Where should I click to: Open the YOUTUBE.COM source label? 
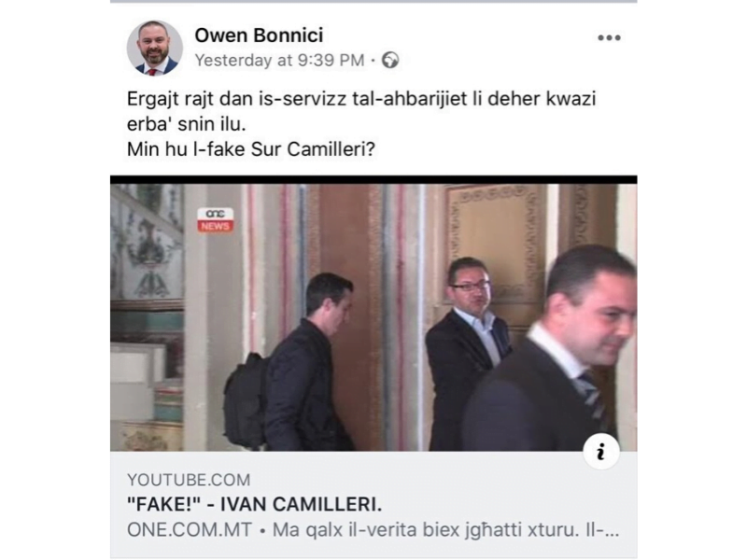coord(189,480)
